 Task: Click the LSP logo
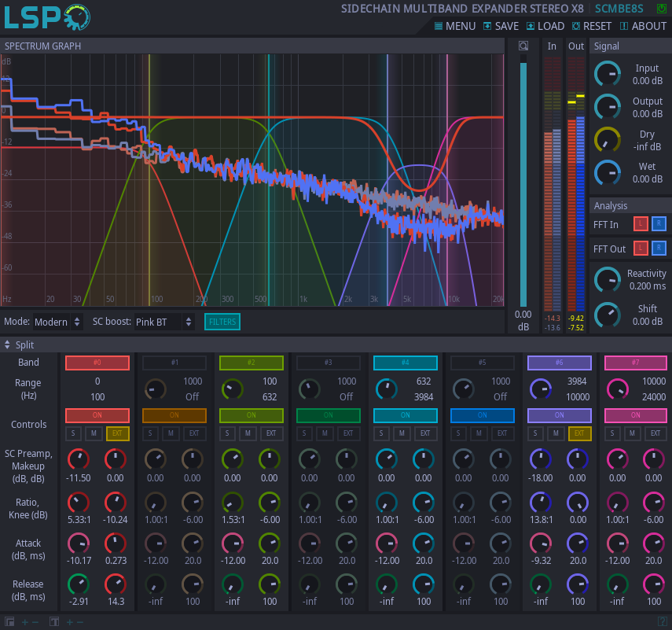[x=47, y=17]
